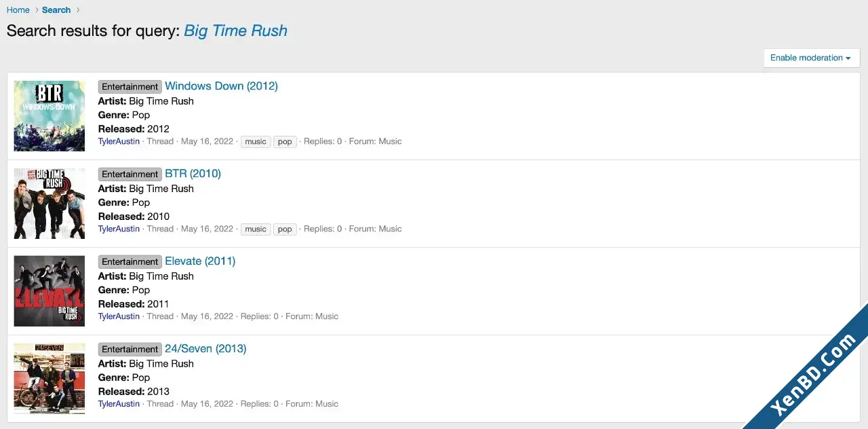The height and width of the screenshot is (429, 868).
Task: Open the Elevate album cover thumbnail
Action: (50, 291)
